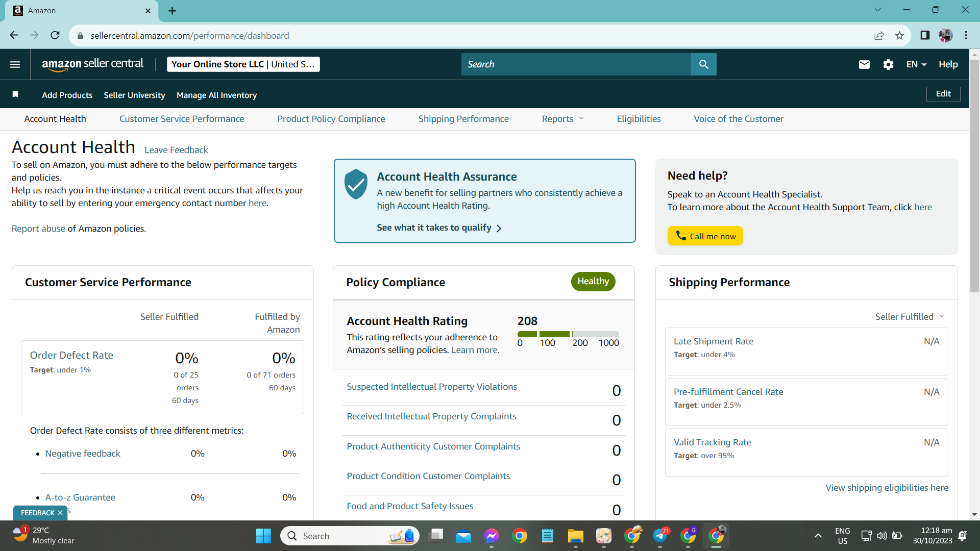
Task: Close the FEEDBACK widget with X
Action: (60, 513)
